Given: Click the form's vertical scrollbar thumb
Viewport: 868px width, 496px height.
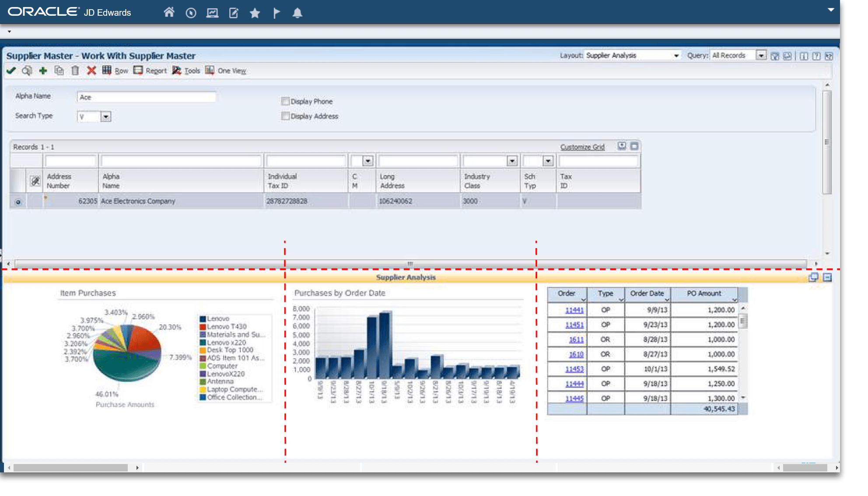Looking at the screenshot, I should (x=826, y=142).
